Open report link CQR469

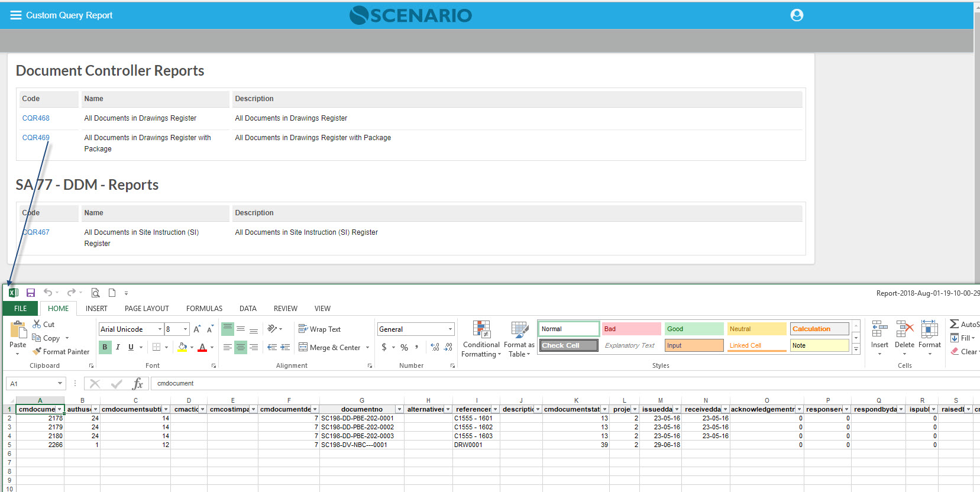click(36, 138)
